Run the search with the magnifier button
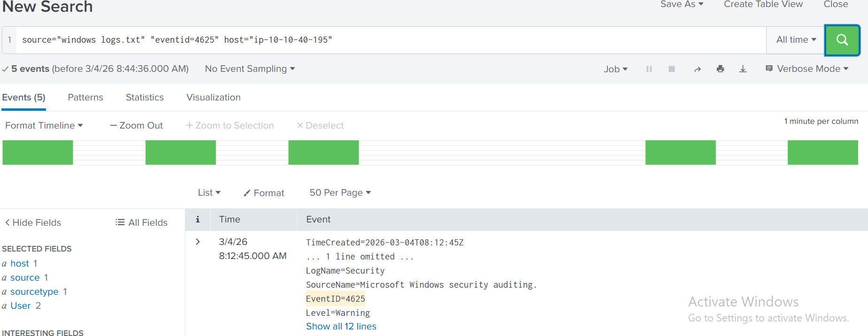The width and height of the screenshot is (868, 336). (x=842, y=40)
